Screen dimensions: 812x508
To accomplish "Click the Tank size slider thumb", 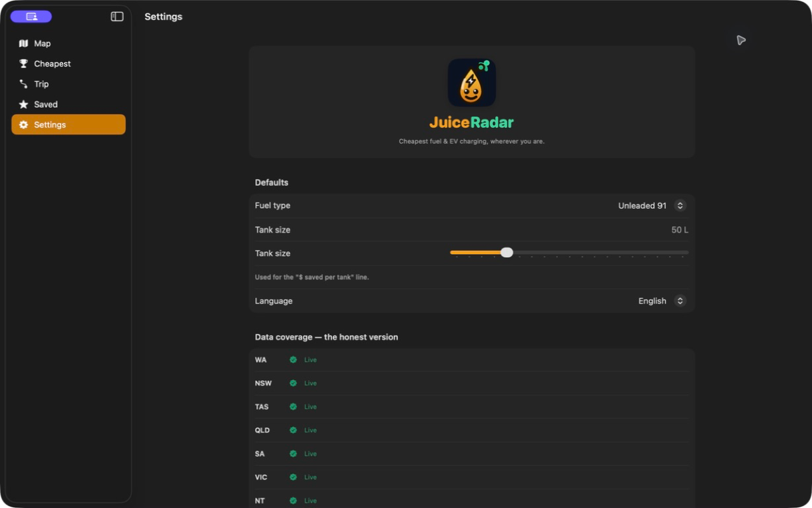I will 506,253.
